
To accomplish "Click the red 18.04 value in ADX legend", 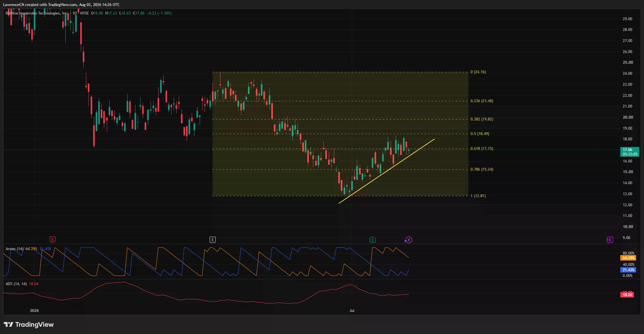I will [34, 284].
